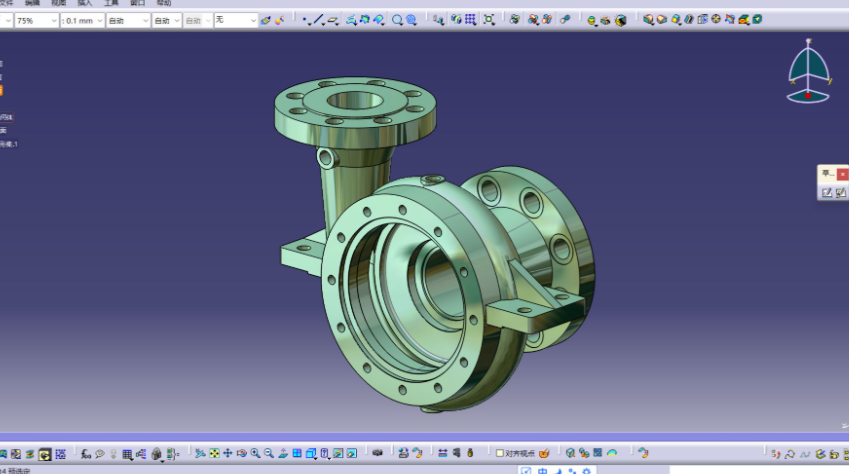Click the target frame icon beside the grid
Viewport: 849px width, 474px height.
pyautogui.click(x=489, y=20)
